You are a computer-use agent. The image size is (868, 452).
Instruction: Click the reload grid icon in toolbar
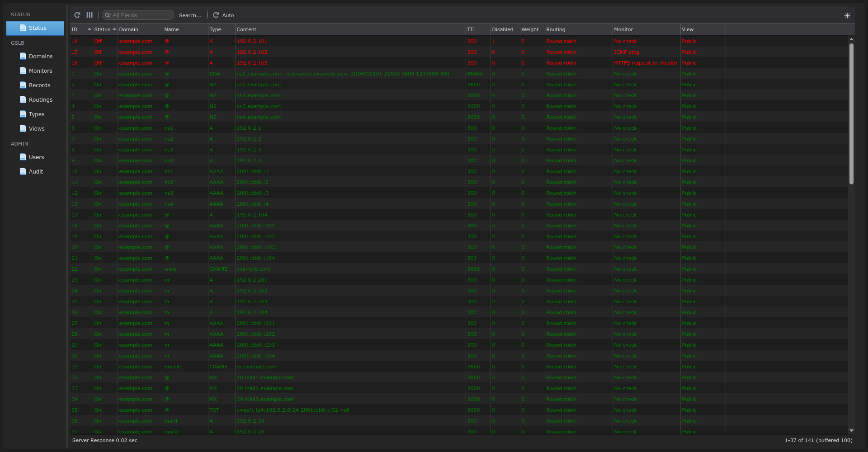click(x=77, y=15)
